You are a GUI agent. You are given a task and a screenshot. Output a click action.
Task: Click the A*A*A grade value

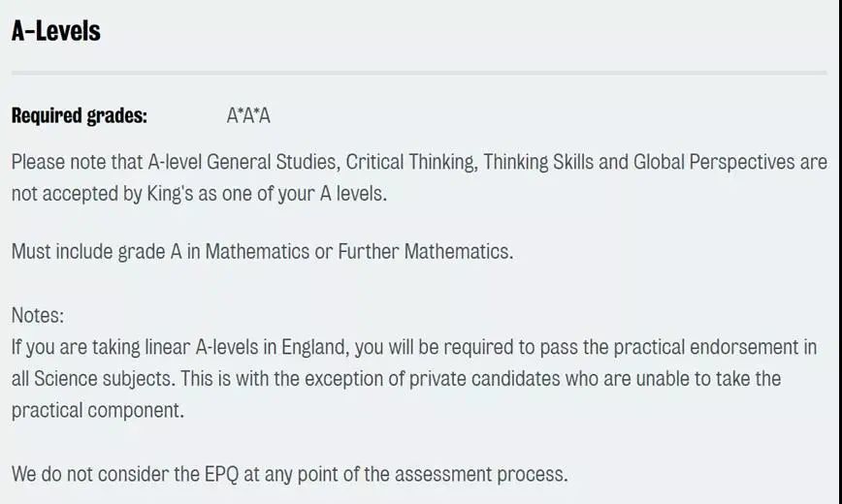click(248, 115)
